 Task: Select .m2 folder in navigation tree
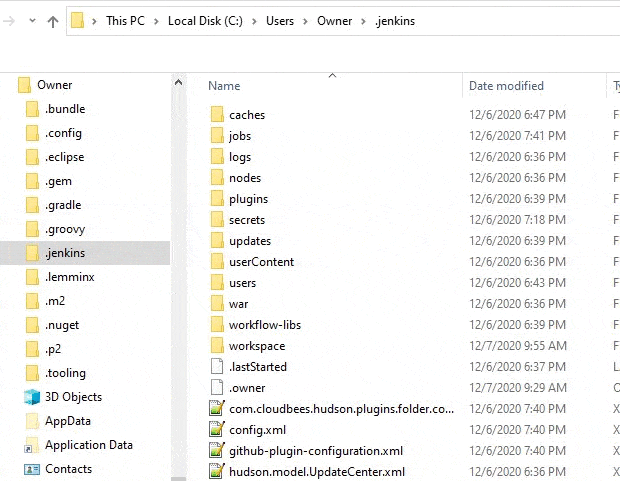55,301
